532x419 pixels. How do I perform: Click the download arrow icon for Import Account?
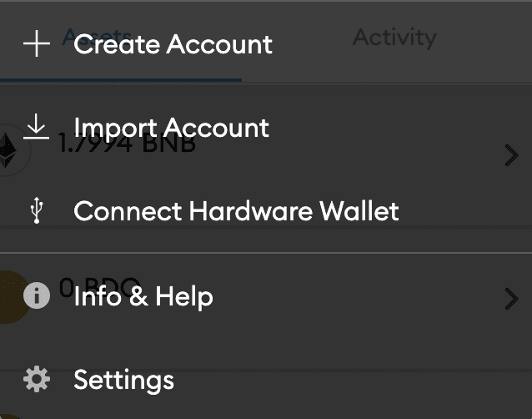click(36, 127)
